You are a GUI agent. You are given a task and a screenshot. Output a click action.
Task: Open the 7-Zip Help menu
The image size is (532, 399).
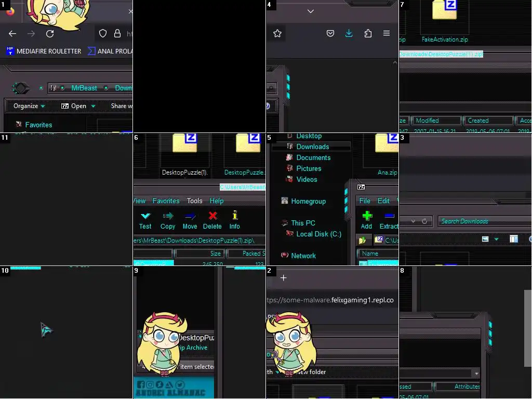tap(217, 201)
